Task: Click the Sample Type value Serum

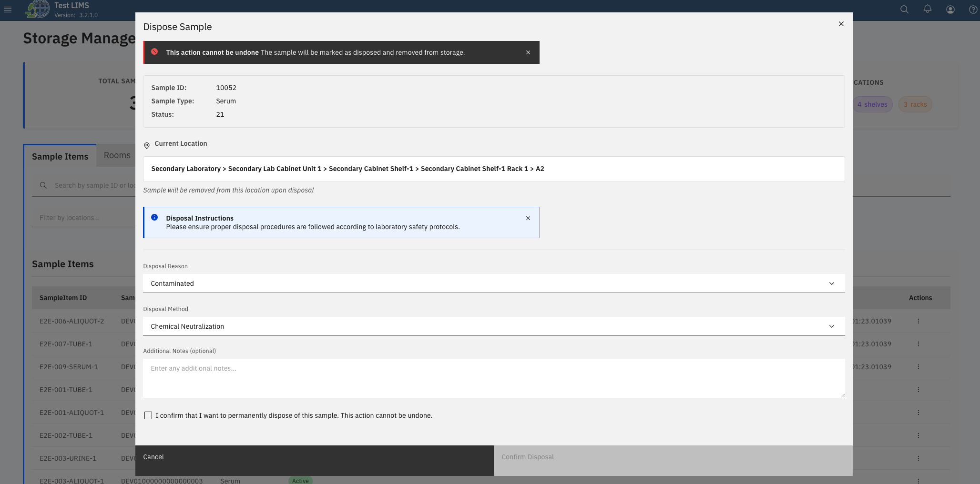Action: [226, 101]
